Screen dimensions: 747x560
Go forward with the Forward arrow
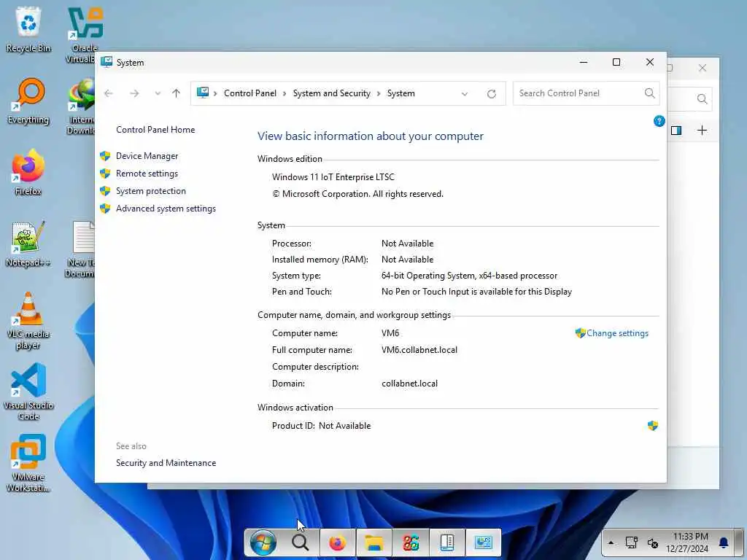[134, 93]
